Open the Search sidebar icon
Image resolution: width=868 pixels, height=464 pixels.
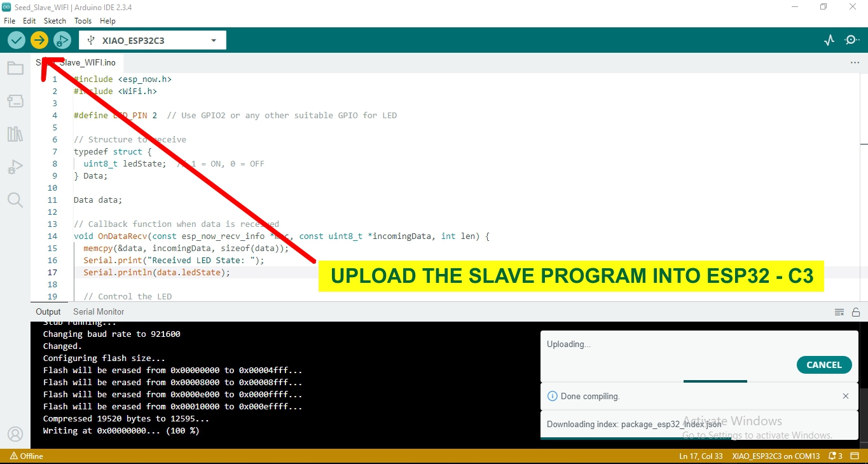click(15, 200)
